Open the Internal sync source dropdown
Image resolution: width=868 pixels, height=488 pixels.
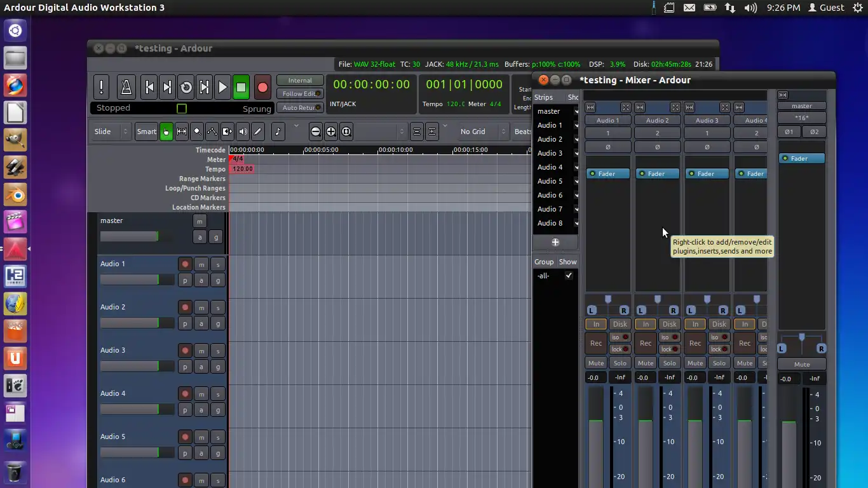pyautogui.click(x=300, y=81)
